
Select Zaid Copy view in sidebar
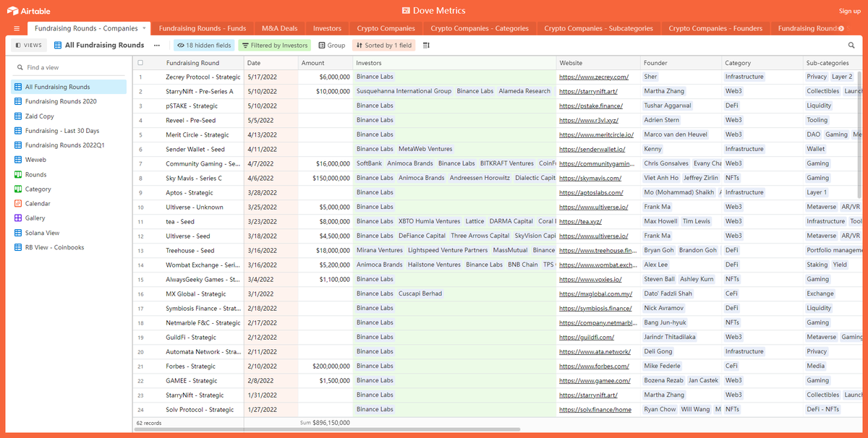(69, 116)
